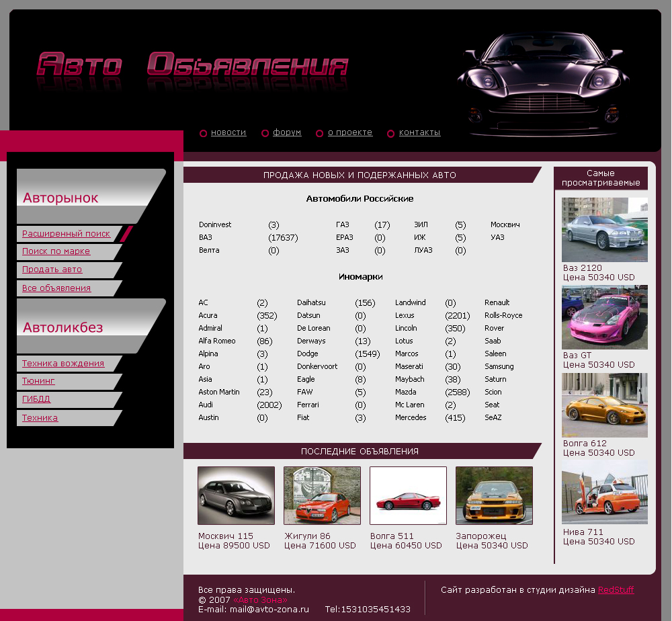Open the Тюнинг sidebar link
The height and width of the screenshot is (621, 672).
38,381
